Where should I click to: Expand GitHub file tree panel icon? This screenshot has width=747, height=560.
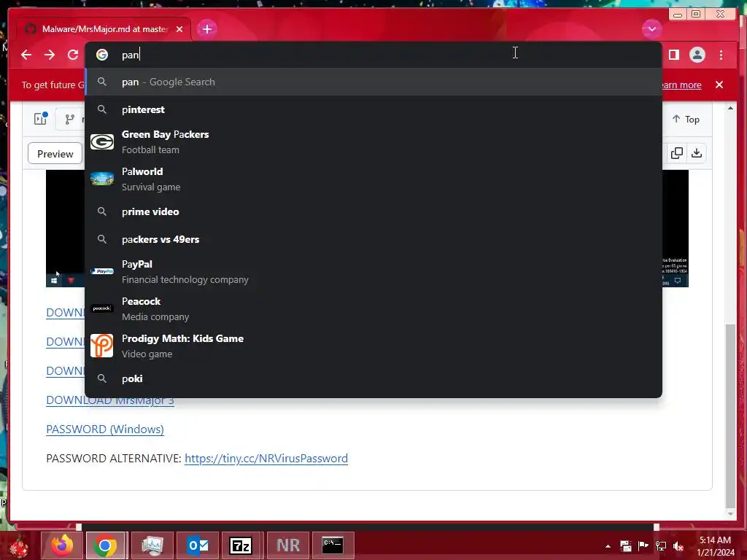pos(41,119)
